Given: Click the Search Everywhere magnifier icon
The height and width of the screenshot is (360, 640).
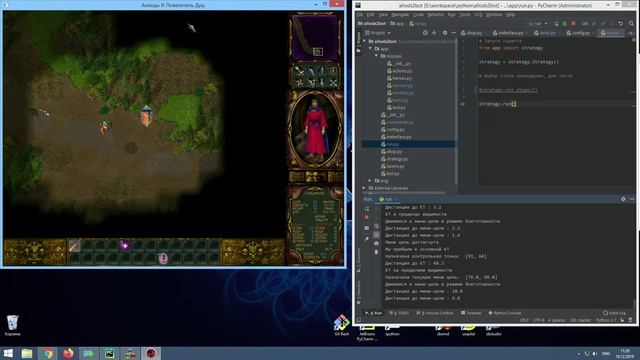Looking at the screenshot, I should pos(631,24).
